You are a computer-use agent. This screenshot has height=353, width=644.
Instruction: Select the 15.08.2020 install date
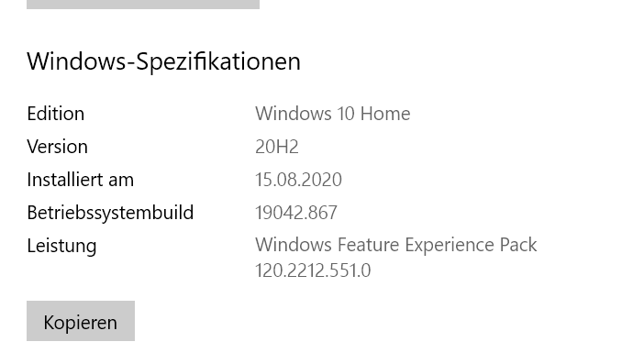(298, 180)
